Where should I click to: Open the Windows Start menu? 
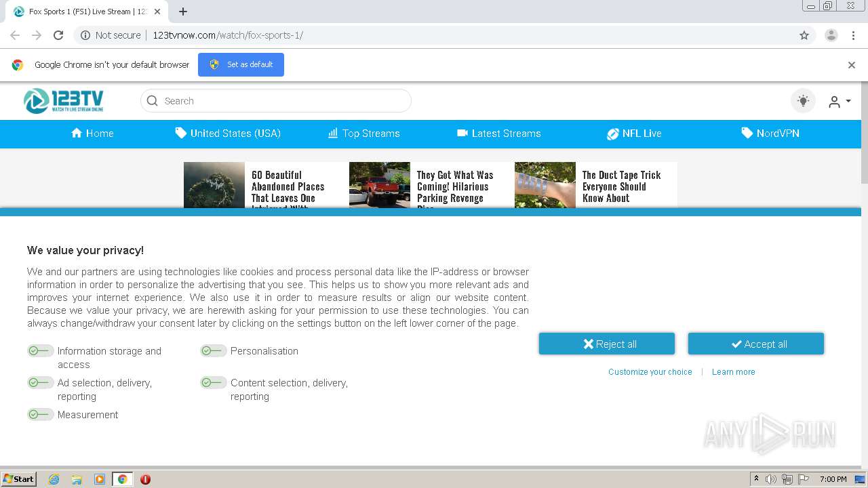click(x=19, y=479)
